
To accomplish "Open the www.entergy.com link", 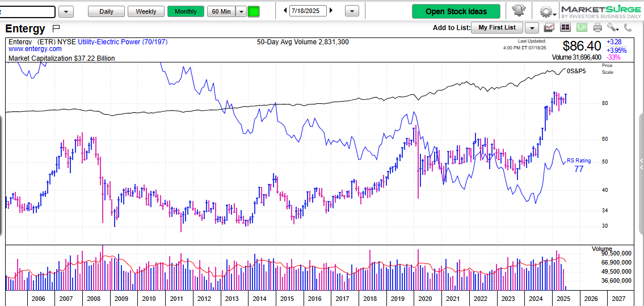I will click(35, 48).
